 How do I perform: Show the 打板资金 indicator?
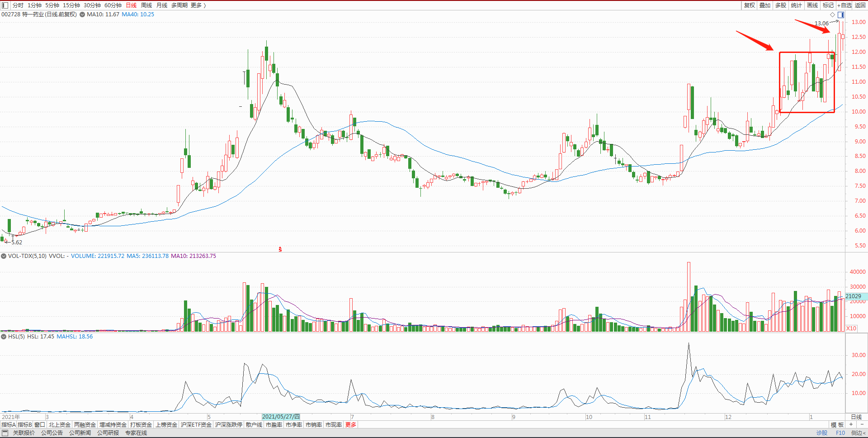(x=141, y=425)
